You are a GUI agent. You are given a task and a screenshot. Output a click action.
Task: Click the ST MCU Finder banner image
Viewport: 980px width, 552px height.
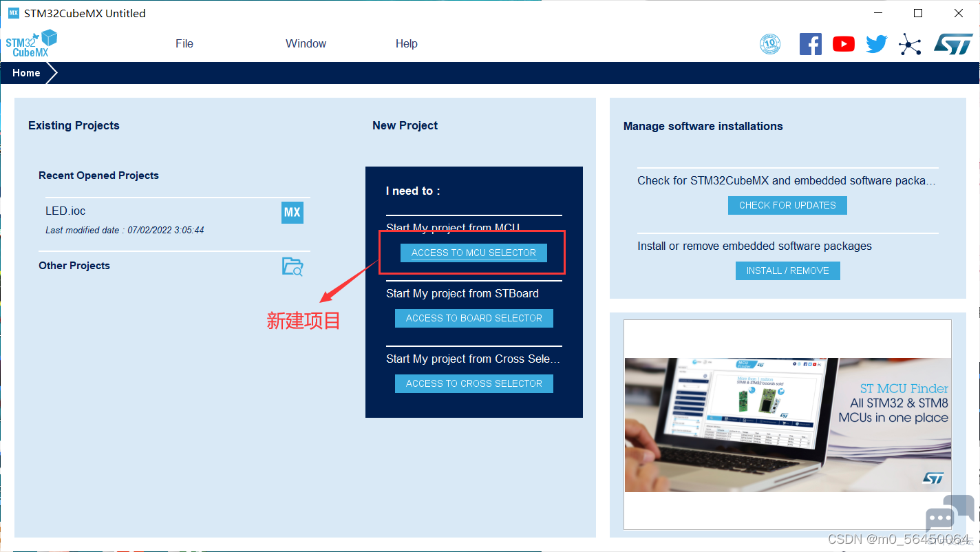787,425
